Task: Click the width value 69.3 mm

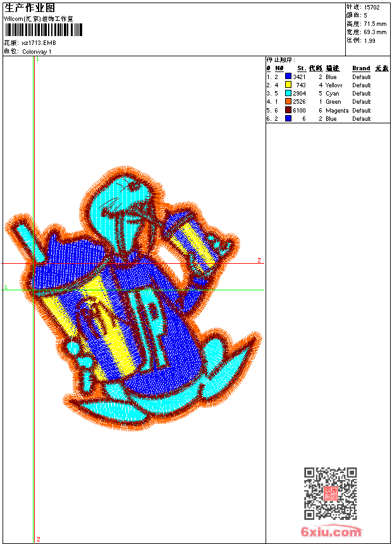Action: [375, 32]
